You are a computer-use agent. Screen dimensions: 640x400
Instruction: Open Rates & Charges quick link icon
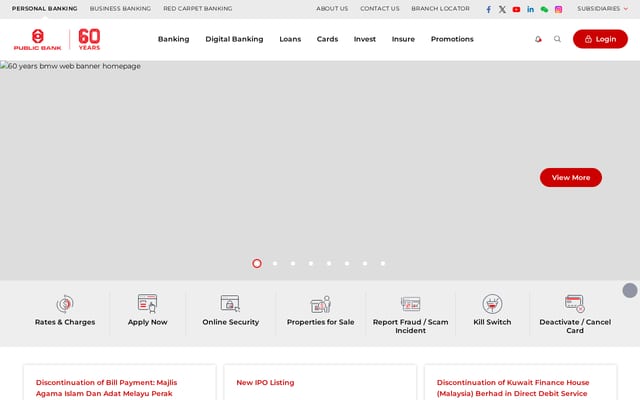[x=65, y=304]
